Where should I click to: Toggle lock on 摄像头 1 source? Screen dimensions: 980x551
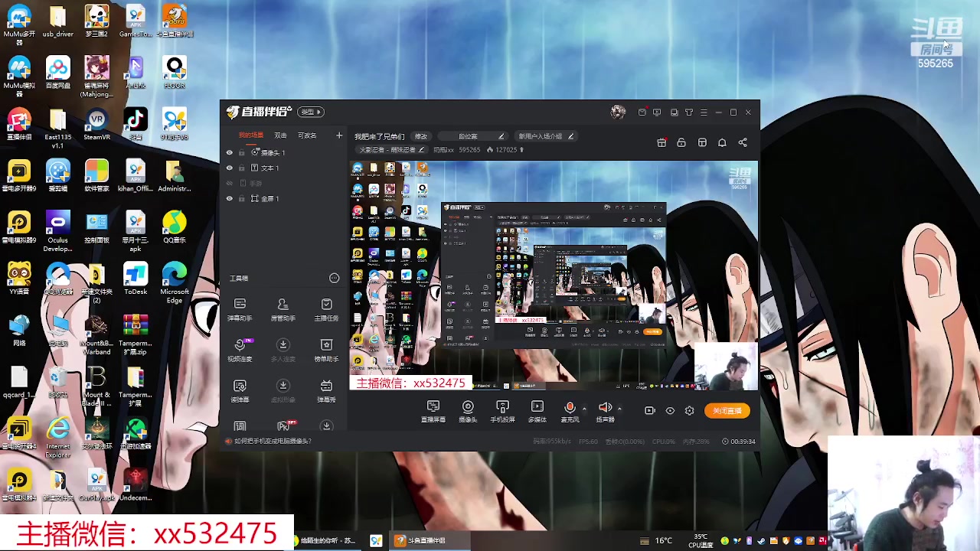[242, 152]
